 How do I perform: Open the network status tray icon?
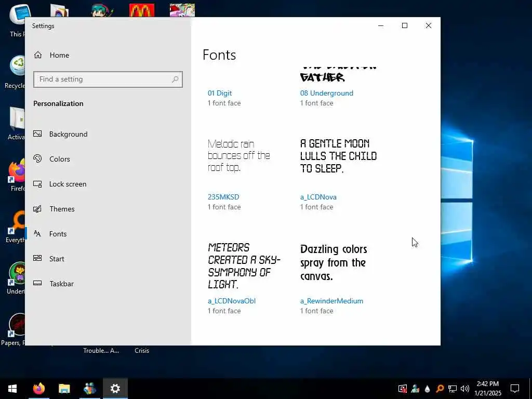453,389
